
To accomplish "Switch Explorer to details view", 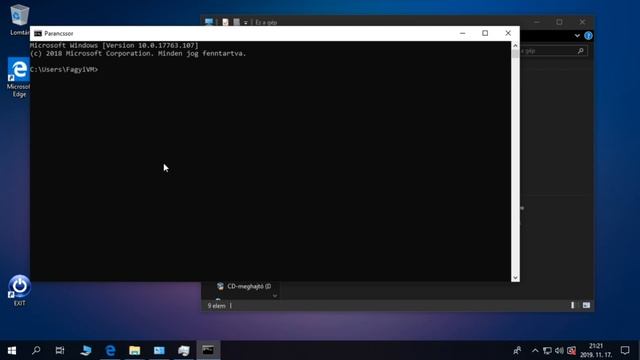I will pyautogui.click(x=573, y=305).
